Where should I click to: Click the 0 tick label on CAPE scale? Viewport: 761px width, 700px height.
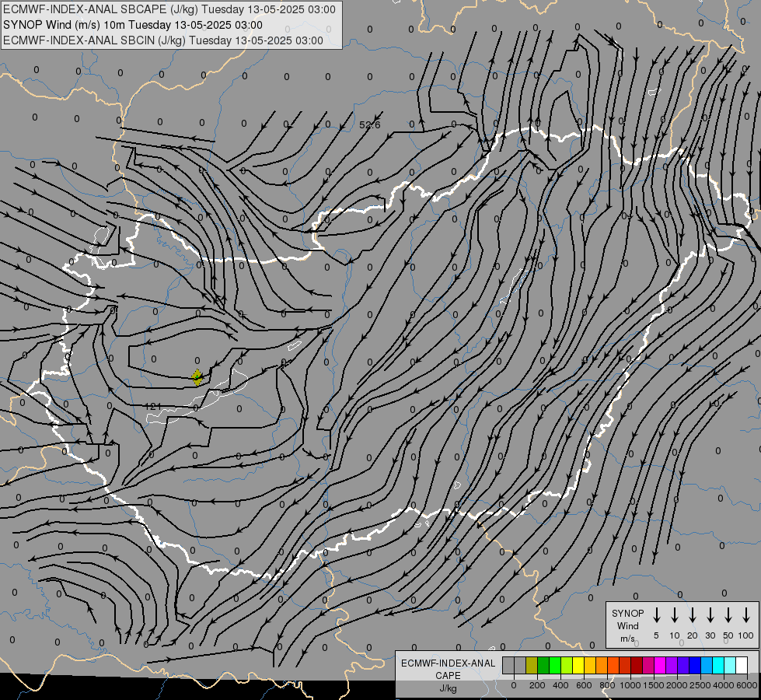pos(514,685)
